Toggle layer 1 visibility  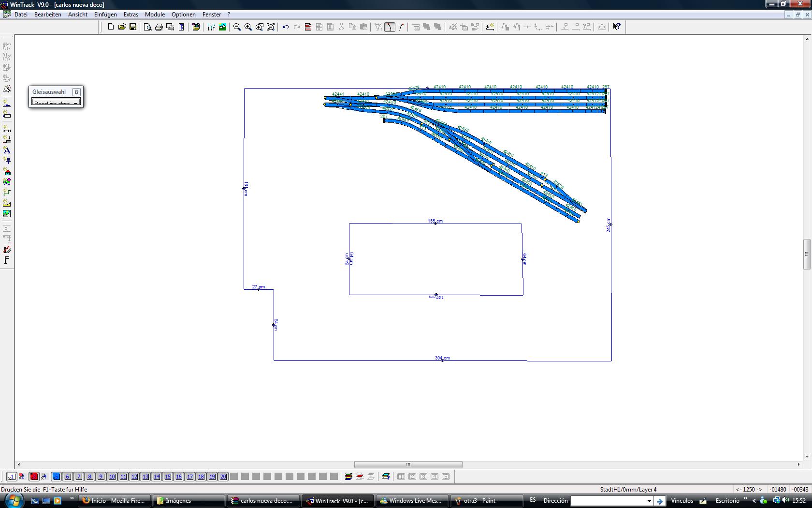coord(12,477)
